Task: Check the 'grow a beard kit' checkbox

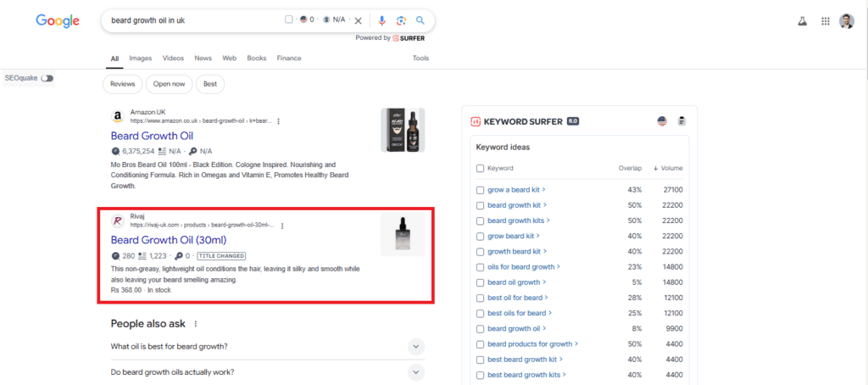Action: coord(481,190)
